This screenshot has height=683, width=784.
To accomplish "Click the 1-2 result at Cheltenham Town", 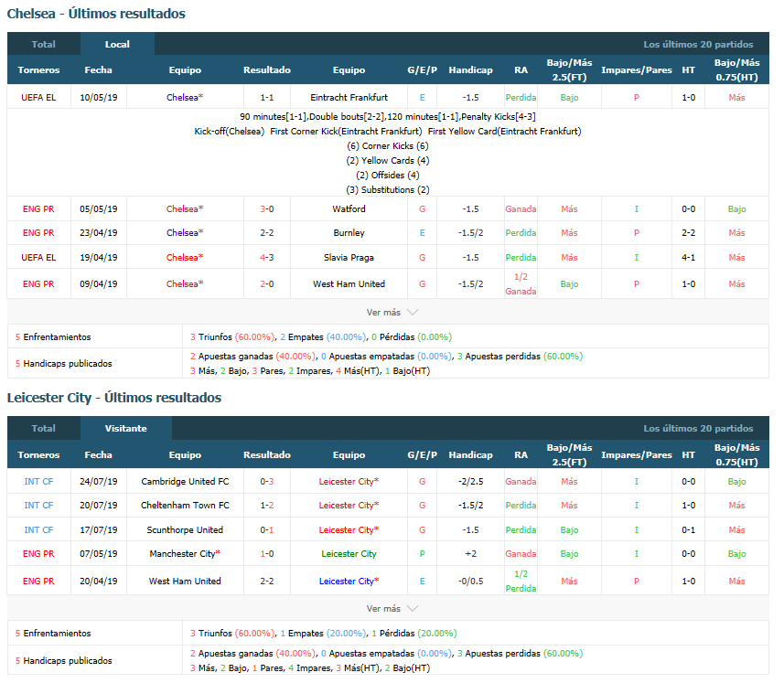I will pos(266,505).
